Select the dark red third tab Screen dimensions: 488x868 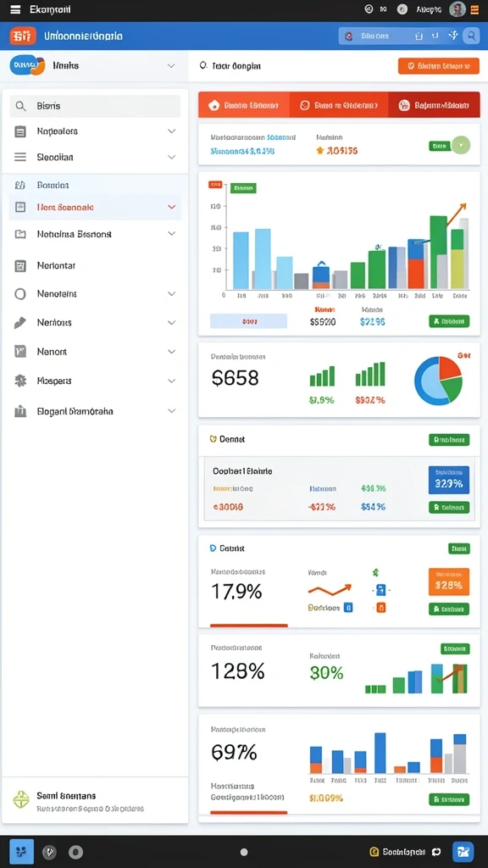pyautogui.click(x=434, y=104)
